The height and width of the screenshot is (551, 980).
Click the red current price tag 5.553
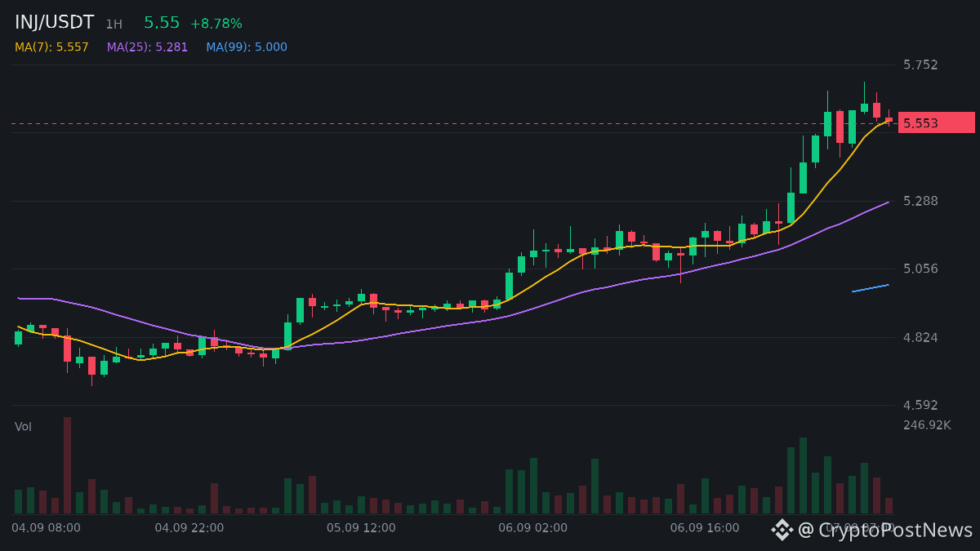[937, 122]
